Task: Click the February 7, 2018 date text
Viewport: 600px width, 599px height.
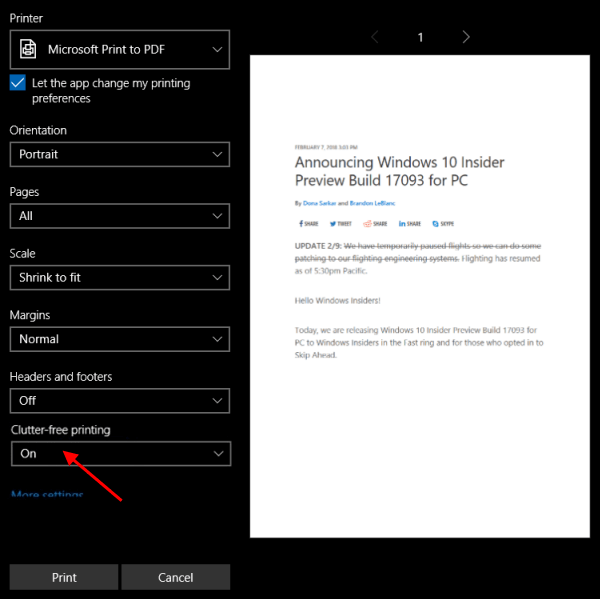Action: click(x=326, y=147)
